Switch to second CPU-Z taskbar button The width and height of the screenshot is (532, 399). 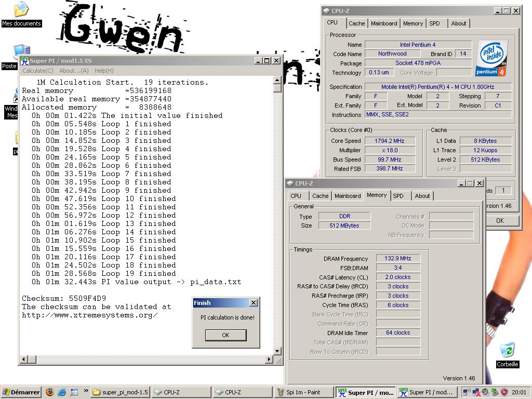pyautogui.click(x=243, y=392)
